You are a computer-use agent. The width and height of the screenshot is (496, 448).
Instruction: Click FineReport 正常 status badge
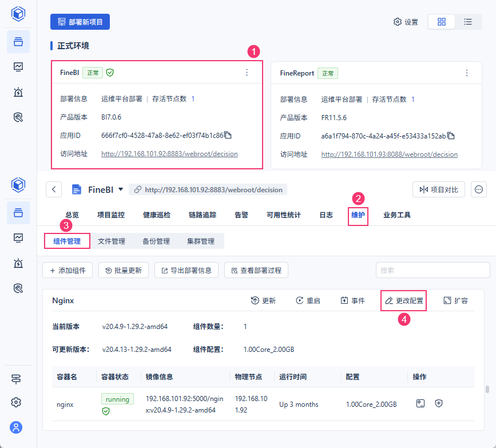pyautogui.click(x=328, y=73)
